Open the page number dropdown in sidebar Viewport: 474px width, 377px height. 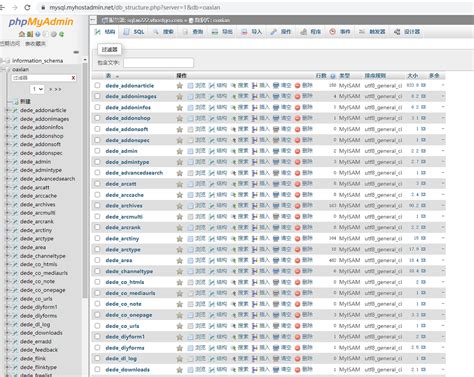click(37, 89)
